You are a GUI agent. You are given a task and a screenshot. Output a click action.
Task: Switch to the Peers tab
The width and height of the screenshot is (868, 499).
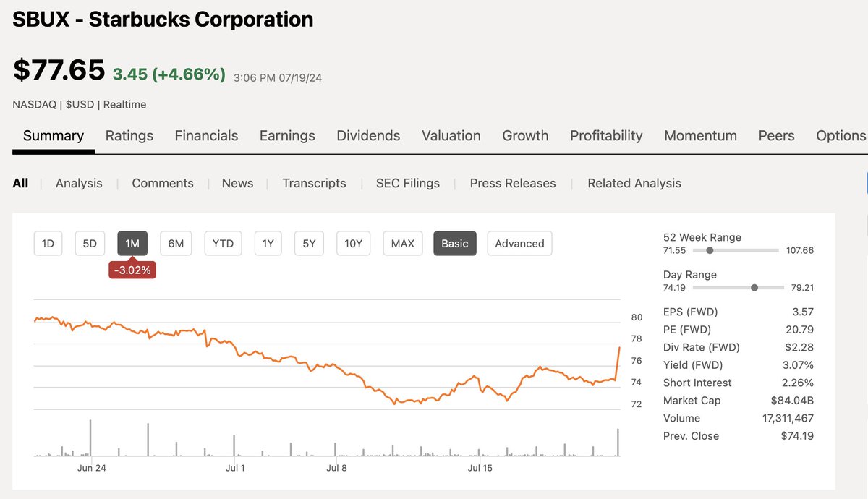click(776, 136)
